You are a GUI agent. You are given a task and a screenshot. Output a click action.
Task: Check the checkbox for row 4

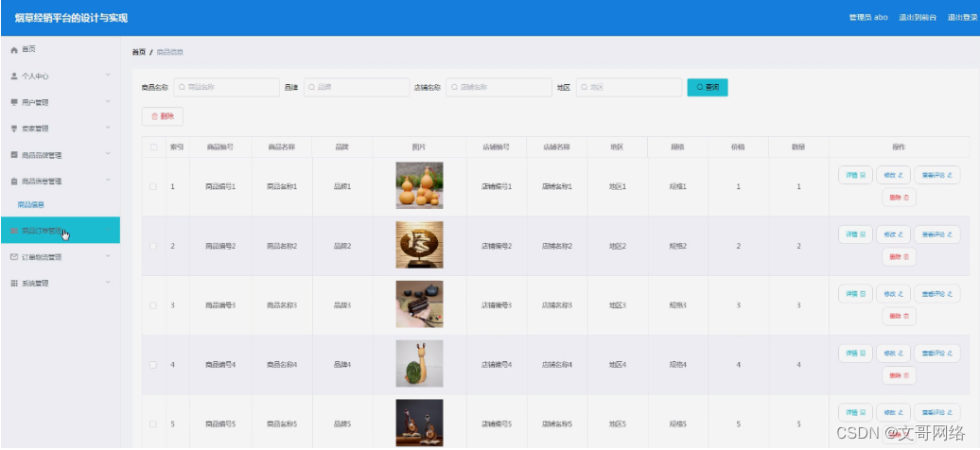point(154,364)
